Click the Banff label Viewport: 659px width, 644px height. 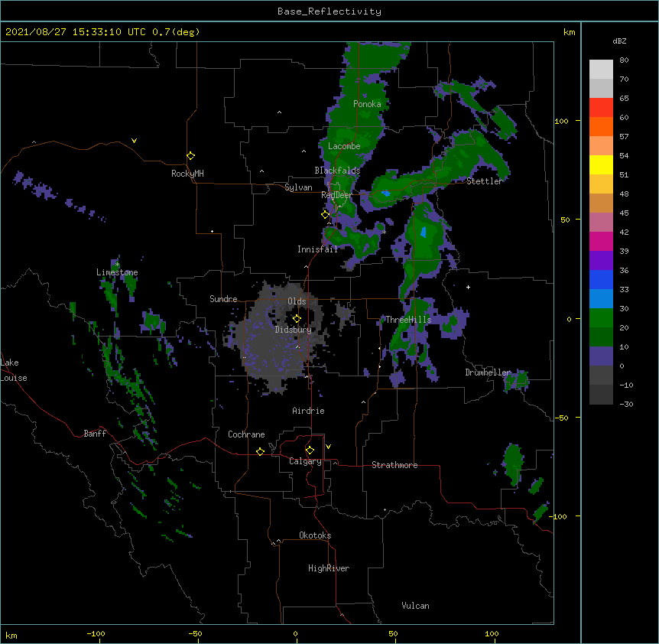coord(95,434)
